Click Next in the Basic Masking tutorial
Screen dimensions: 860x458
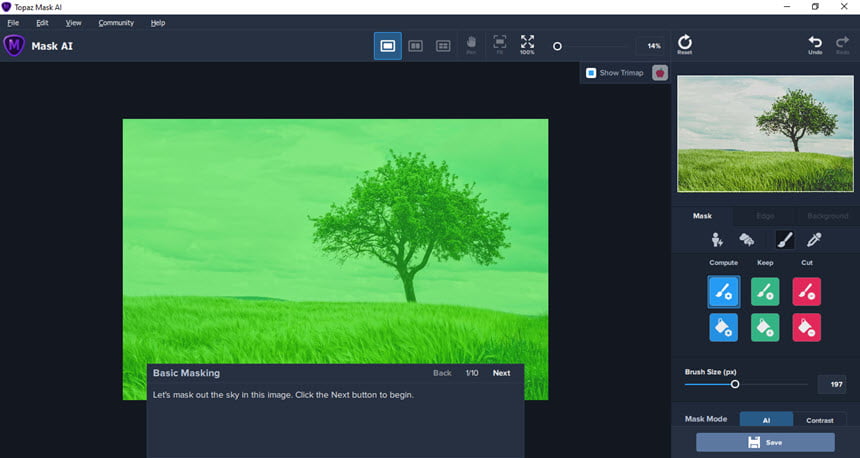(x=501, y=373)
